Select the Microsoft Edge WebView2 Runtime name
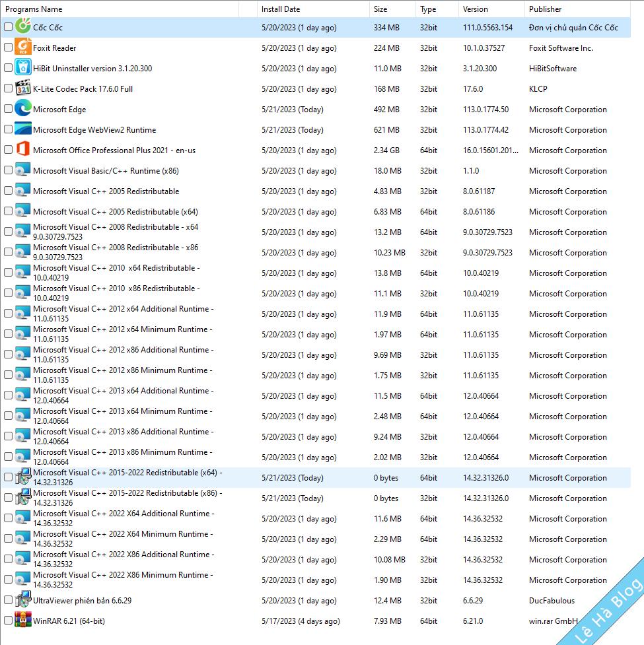Viewport: 644px width, 645px height. pos(94,130)
